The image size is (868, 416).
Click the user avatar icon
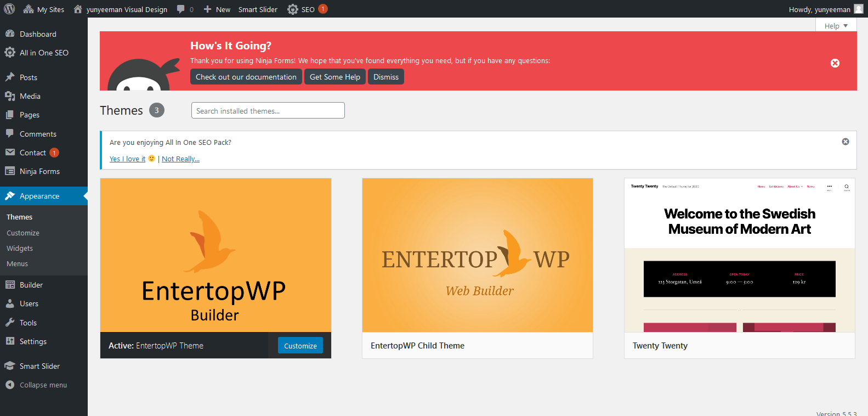click(859, 9)
